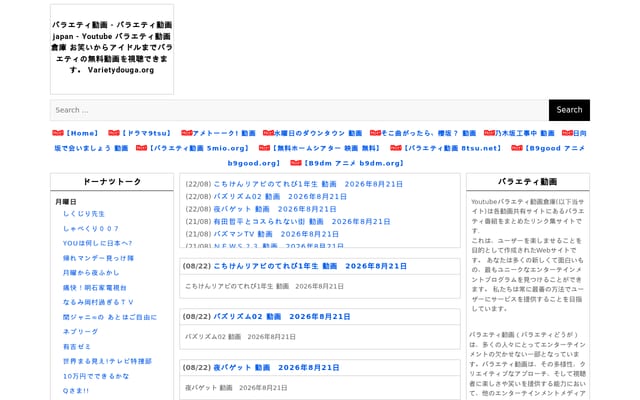Click the Hot badge before そこ曲がったら、櫻坂？
Image resolution: width=640 pixels, height=400 pixels.
(x=376, y=133)
